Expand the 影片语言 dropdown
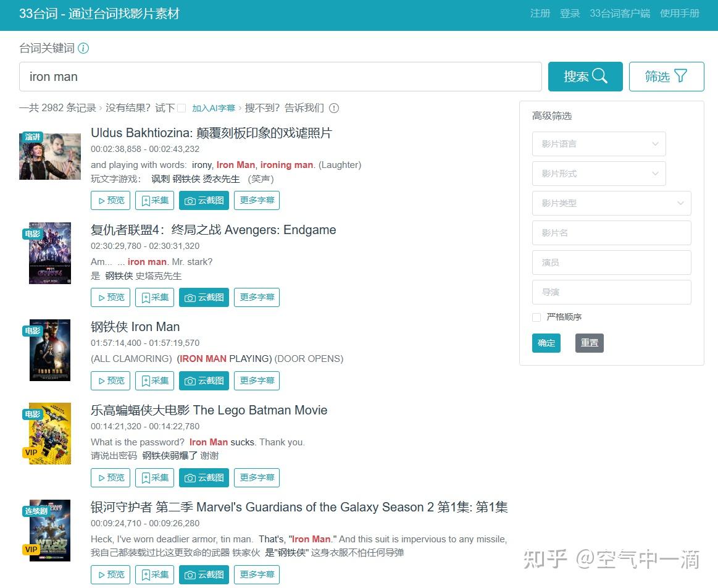 click(x=599, y=144)
